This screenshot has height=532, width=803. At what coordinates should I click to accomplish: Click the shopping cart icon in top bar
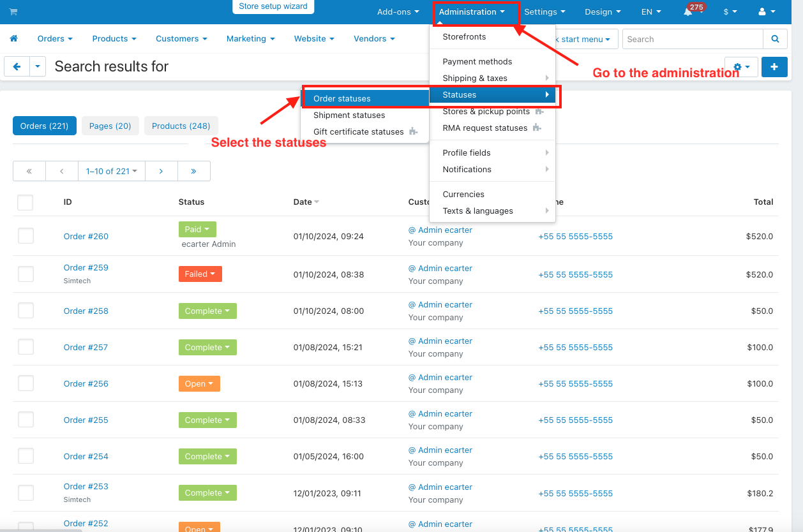13,12
